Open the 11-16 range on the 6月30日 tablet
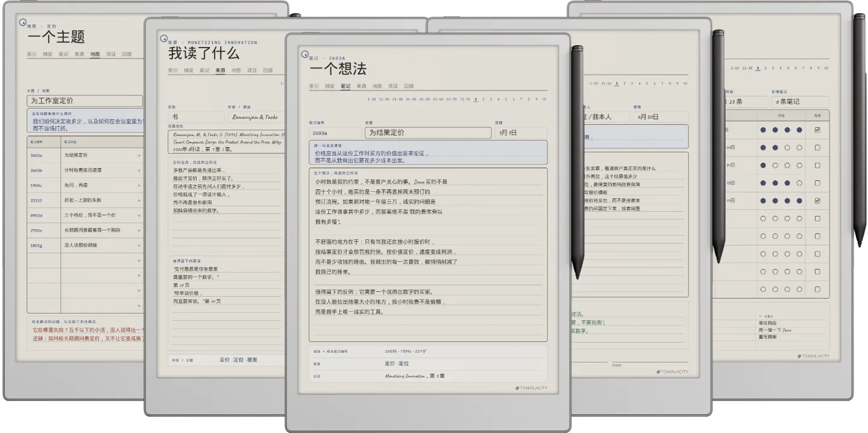868x433 pixels. coord(606,83)
